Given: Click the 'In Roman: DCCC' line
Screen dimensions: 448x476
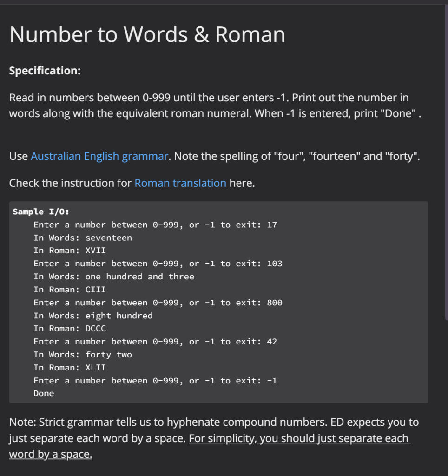Looking at the screenshot, I should (x=70, y=329).
